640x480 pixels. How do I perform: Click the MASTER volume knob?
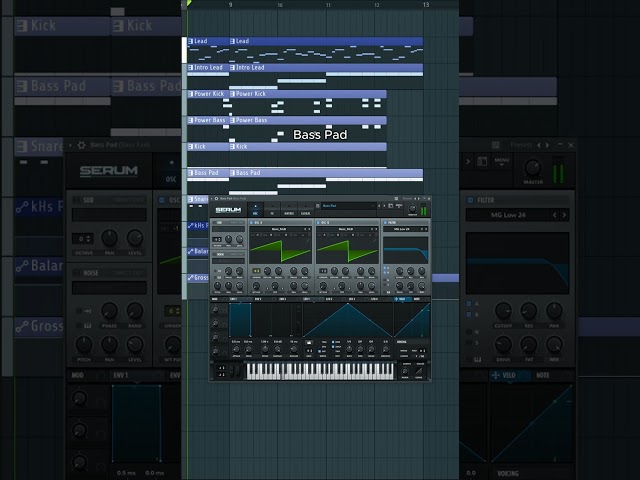click(413, 208)
